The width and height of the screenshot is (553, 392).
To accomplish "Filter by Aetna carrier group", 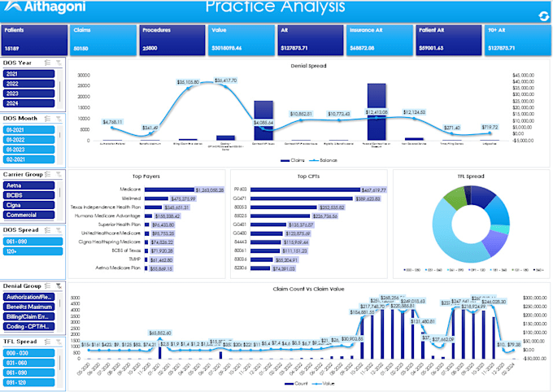I will coord(29,185).
